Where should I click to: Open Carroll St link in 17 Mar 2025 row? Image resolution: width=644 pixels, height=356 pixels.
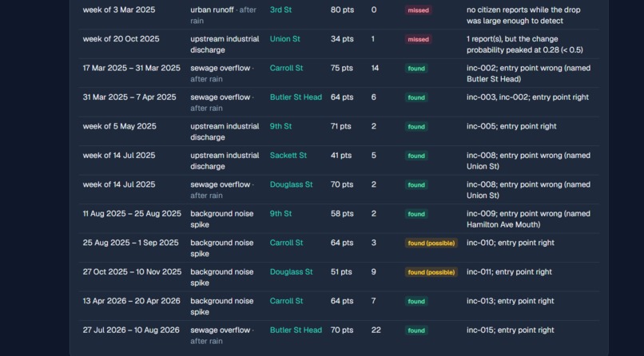click(x=286, y=68)
